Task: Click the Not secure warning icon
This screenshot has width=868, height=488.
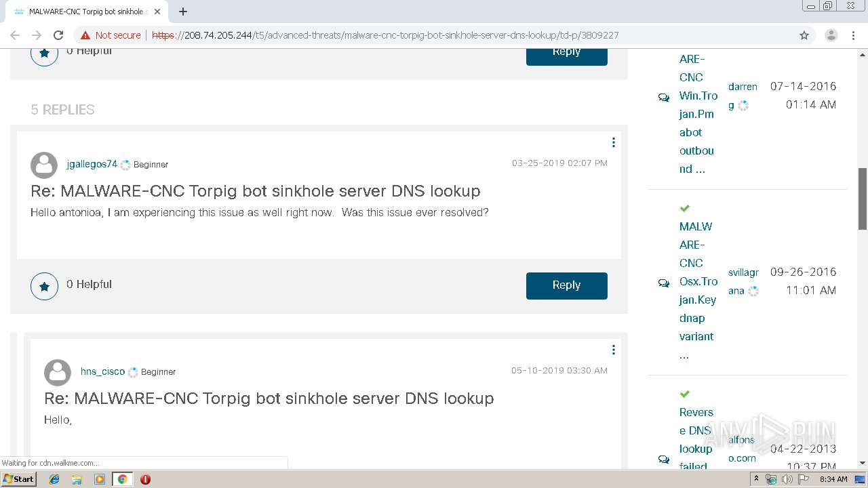Action: click(x=85, y=35)
